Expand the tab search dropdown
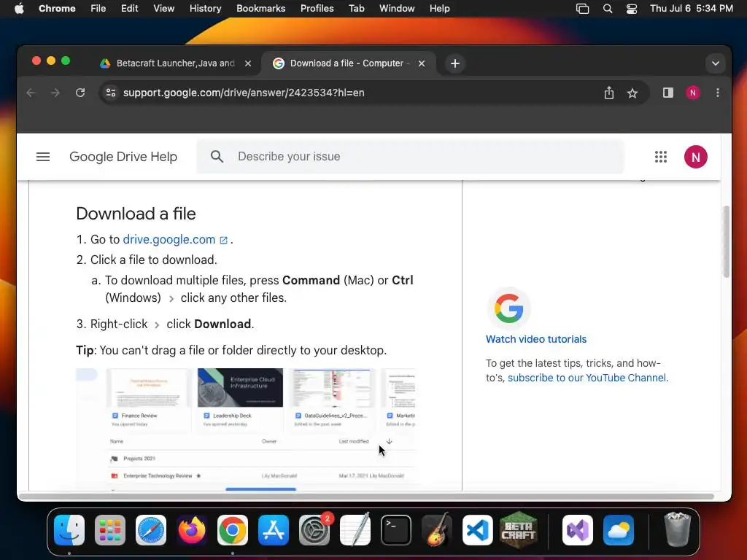Image resolution: width=747 pixels, height=560 pixels. (x=715, y=63)
